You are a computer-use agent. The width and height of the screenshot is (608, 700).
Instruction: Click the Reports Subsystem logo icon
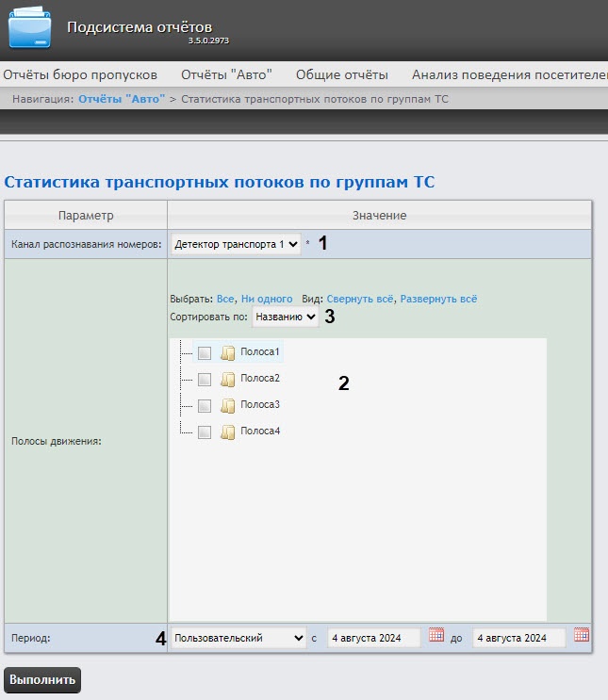point(30,29)
